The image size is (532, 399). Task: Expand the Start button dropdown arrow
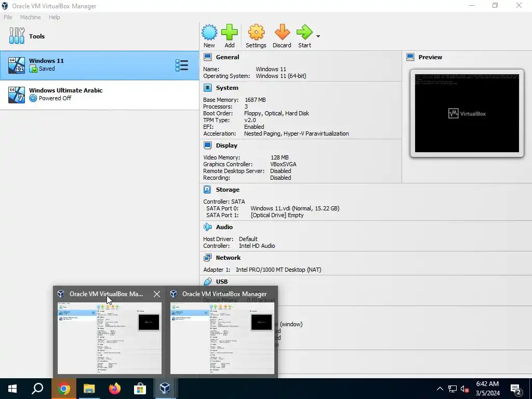(x=318, y=36)
